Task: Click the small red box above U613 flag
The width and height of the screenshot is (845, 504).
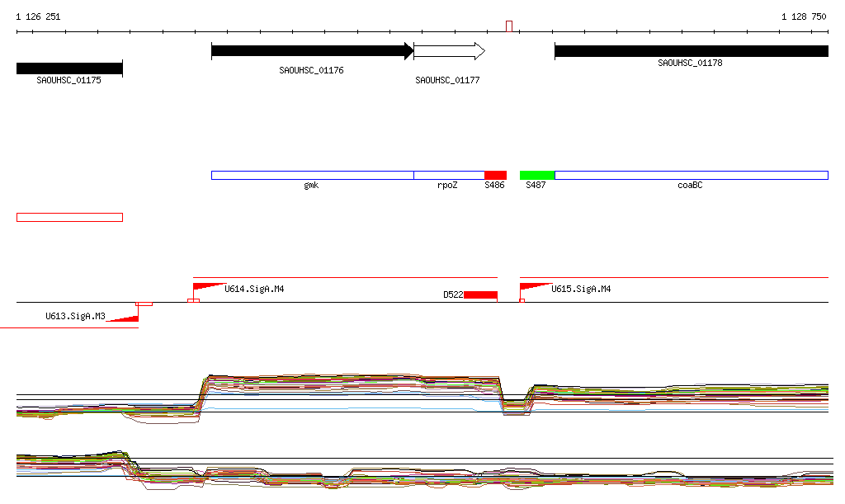Action: (x=144, y=304)
